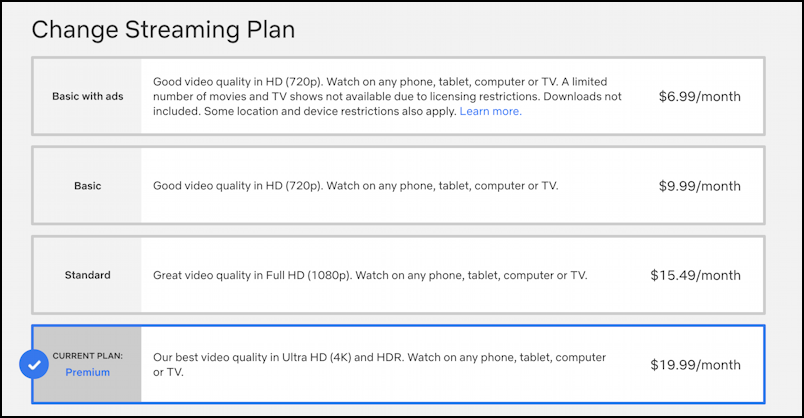Click the $15.49/month price

click(x=695, y=275)
